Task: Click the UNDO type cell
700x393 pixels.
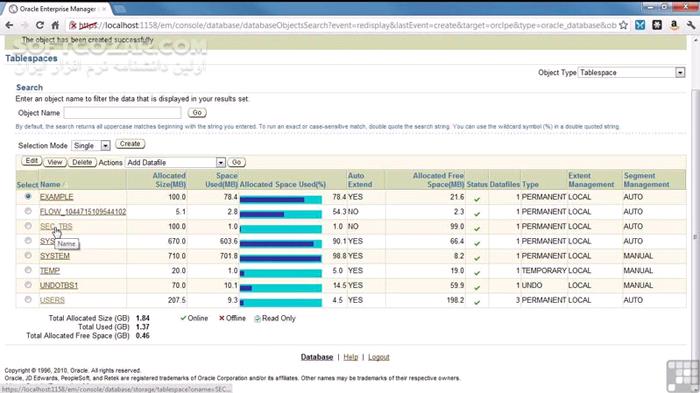Action: (x=532, y=285)
